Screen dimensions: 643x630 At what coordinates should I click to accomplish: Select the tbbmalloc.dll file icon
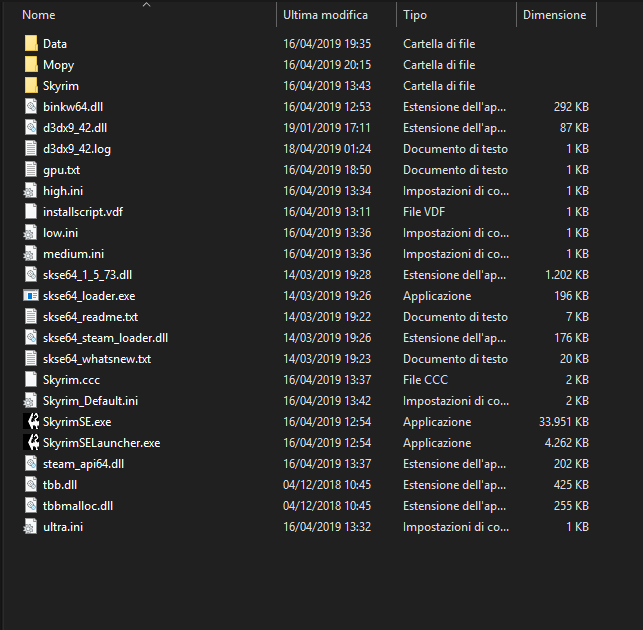tap(31, 505)
